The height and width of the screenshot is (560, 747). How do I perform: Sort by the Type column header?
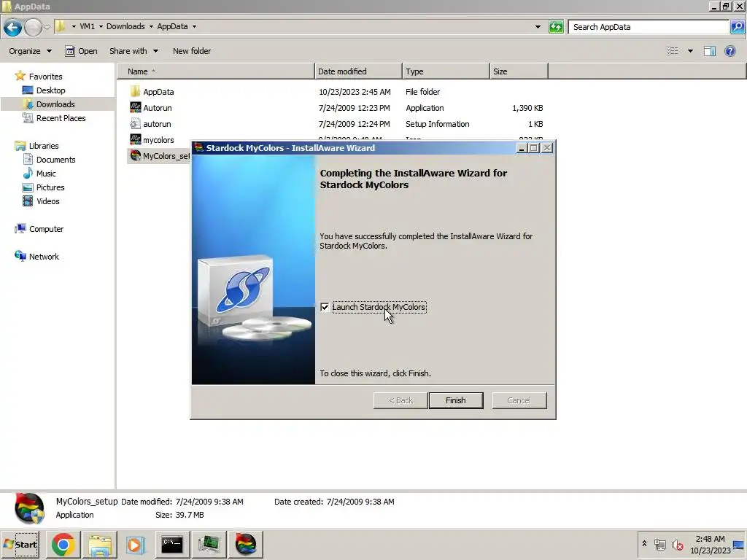(446, 71)
